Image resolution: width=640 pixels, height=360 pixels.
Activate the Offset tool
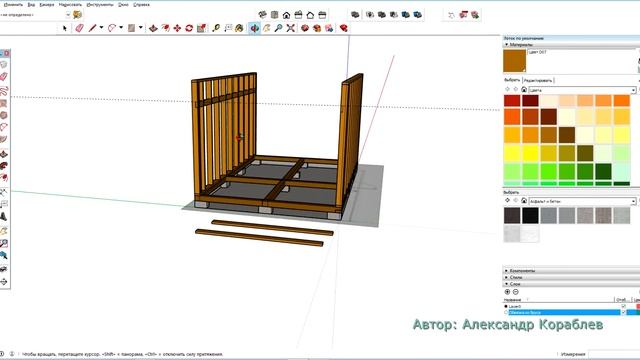tap(165, 28)
